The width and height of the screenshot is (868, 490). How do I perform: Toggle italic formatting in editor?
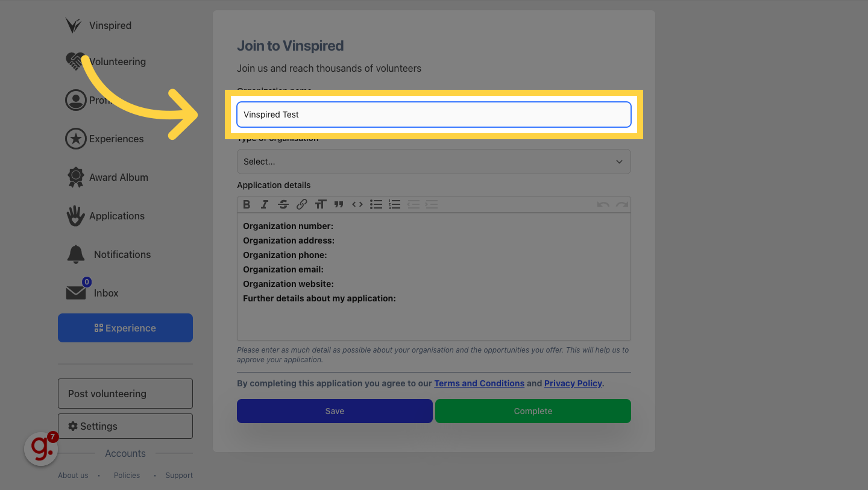coord(265,204)
